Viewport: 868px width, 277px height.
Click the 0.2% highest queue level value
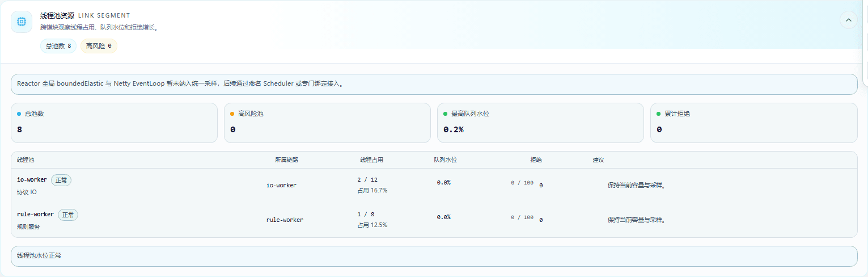pyautogui.click(x=454, y=129)
